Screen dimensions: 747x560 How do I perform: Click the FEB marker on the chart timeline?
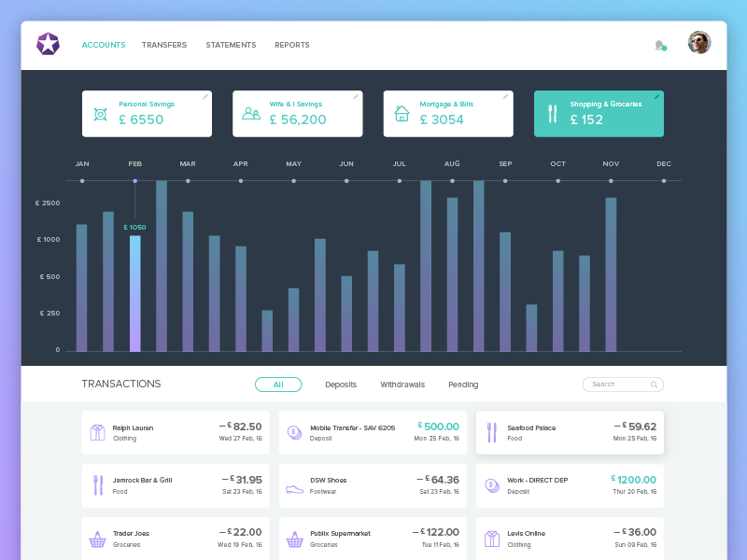tap(135, 180)
